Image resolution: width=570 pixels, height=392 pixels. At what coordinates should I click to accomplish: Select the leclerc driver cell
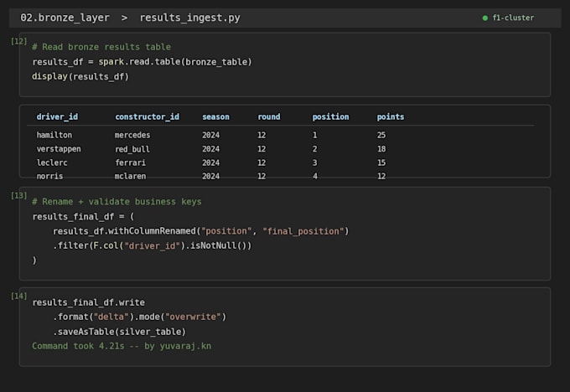click(x=52, y=162)
